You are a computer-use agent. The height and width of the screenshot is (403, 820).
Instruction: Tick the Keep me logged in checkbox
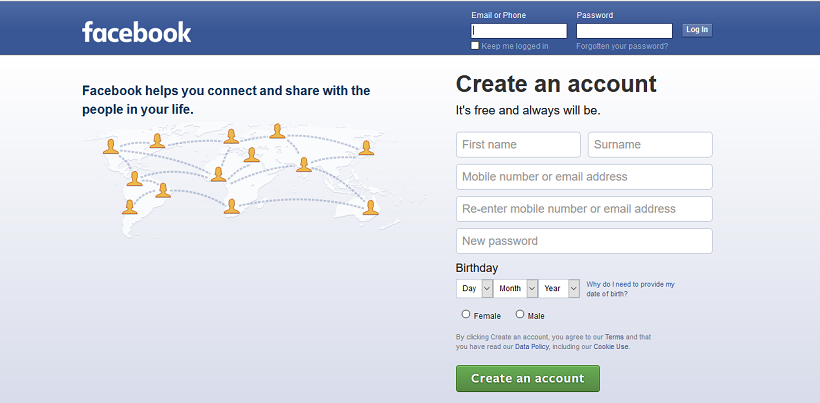point(475,46)
